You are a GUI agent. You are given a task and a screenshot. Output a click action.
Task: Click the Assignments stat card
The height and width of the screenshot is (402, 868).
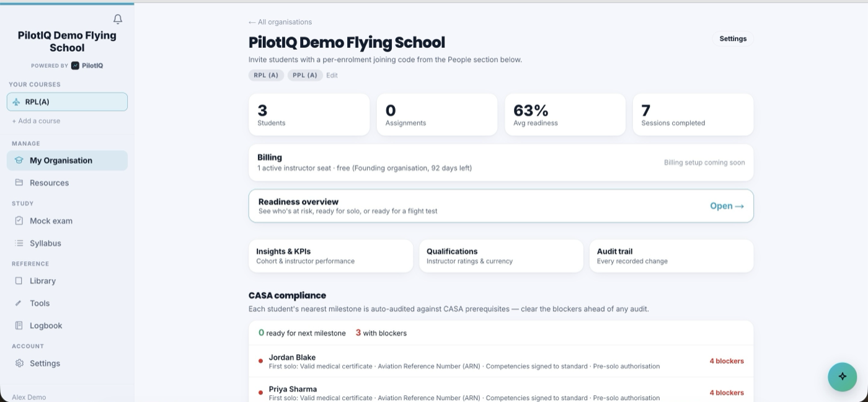click(437, 114)
